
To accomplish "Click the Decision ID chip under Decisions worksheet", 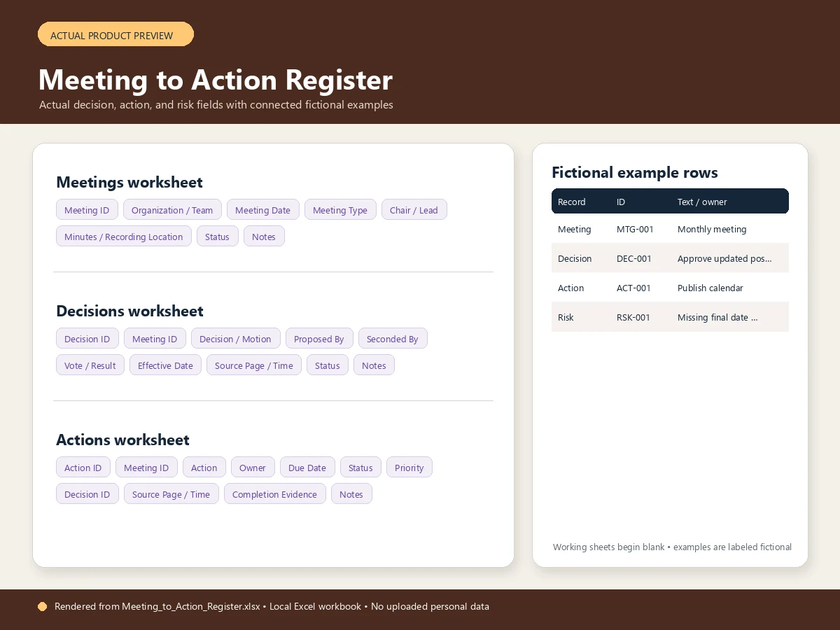I will (87, 339).
